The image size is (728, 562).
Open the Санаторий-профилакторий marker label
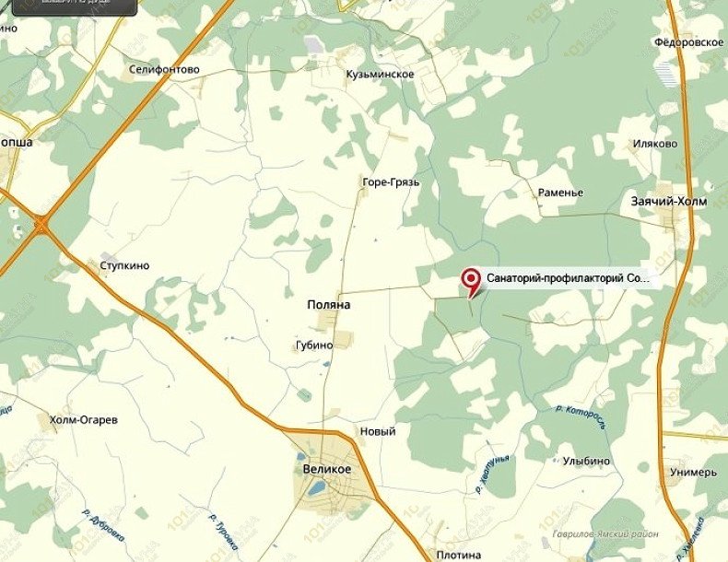(568, 278)
